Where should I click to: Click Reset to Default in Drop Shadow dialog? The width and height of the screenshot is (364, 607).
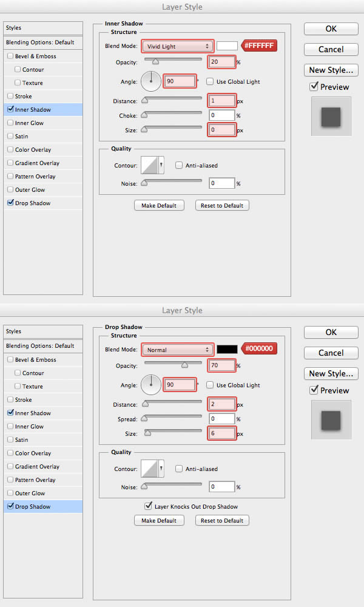(x=222, y=520)
